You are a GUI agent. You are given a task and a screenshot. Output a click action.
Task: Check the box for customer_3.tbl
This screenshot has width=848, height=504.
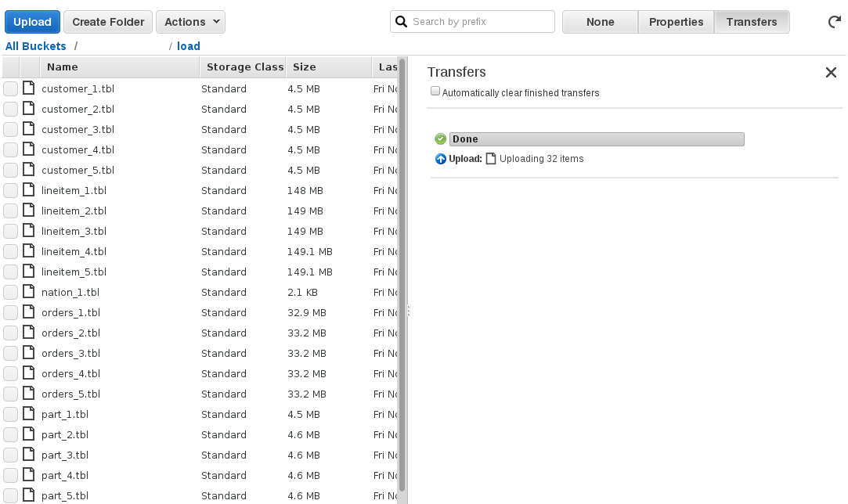click(x=10, y=130)
